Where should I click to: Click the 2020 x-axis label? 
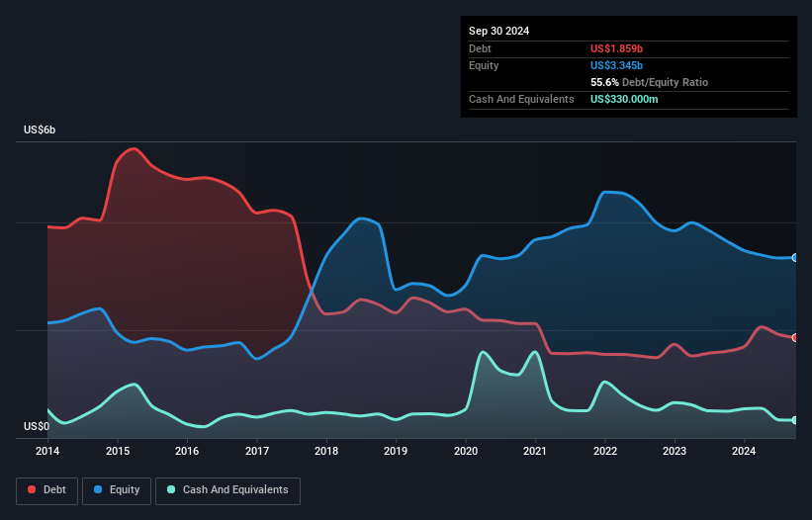[x=466, y=451]
